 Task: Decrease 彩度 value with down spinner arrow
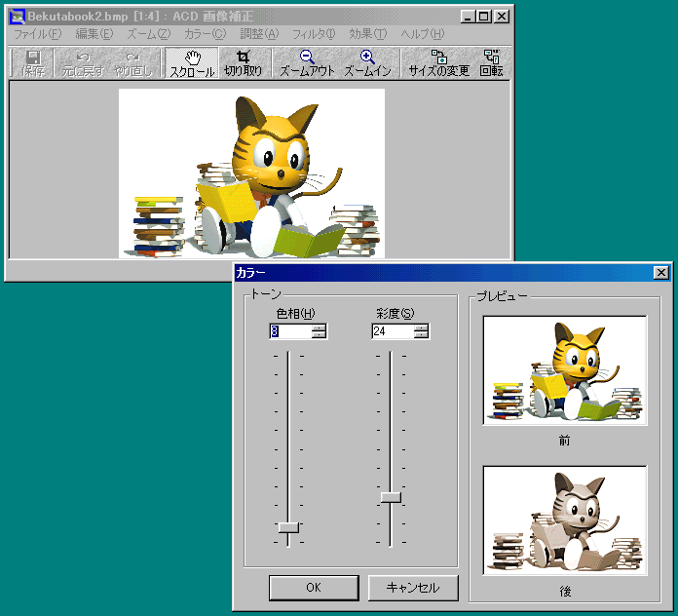pyautogui.click(x=421, y=335)
